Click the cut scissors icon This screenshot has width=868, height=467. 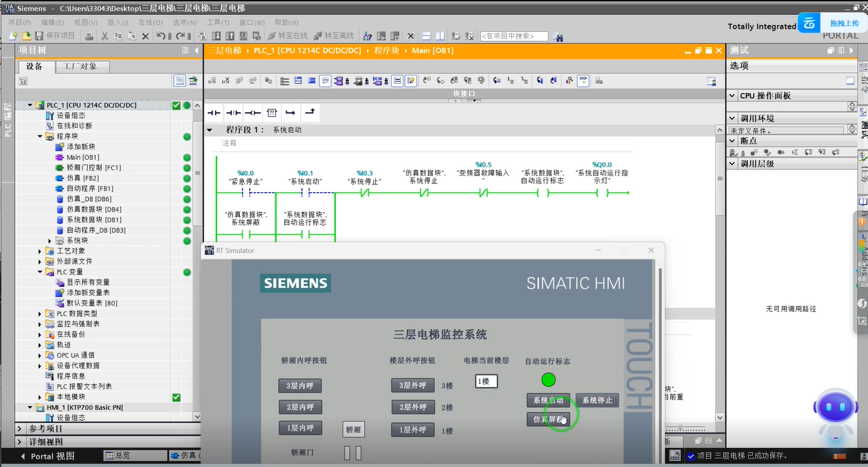tap(105, 35)
